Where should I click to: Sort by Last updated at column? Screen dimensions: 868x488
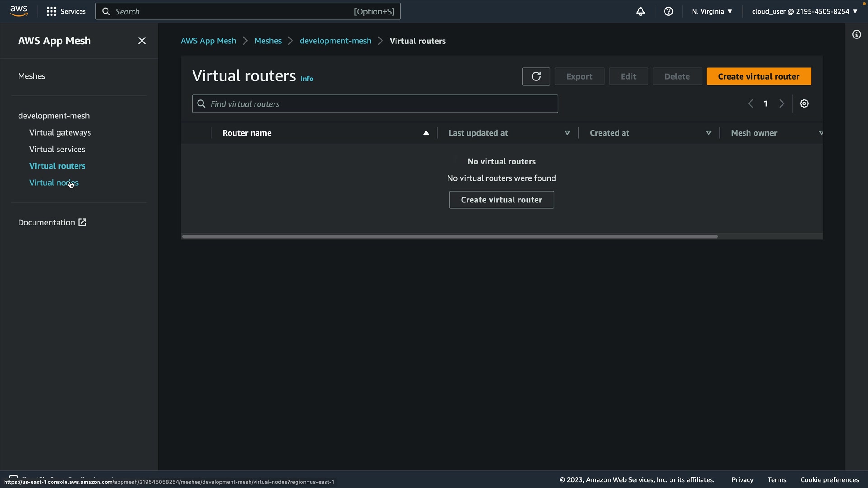click(x=567, y=133)
